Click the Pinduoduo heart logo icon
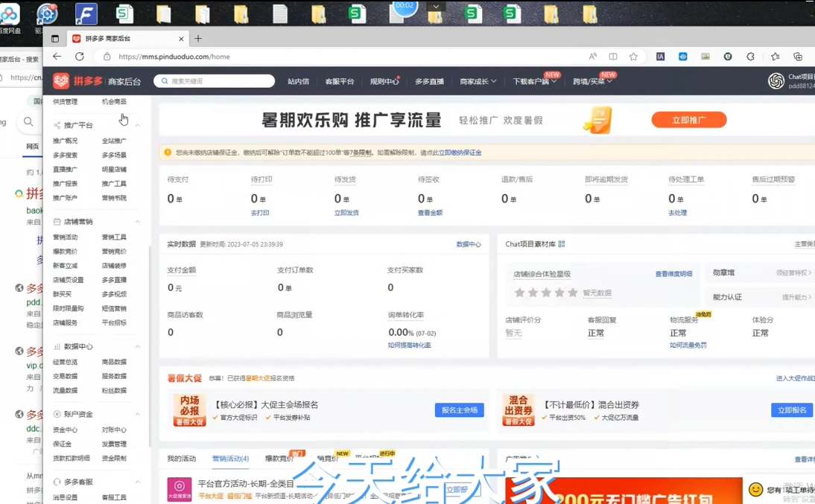Image resolution: width=815 pixels, height=504 pixels. point(61,81)
